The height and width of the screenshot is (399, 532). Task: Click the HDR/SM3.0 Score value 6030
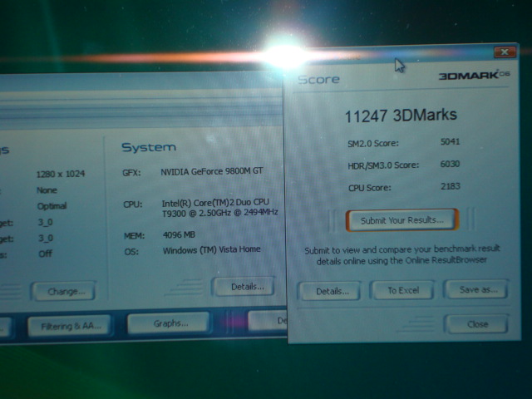tap(450, 164)
